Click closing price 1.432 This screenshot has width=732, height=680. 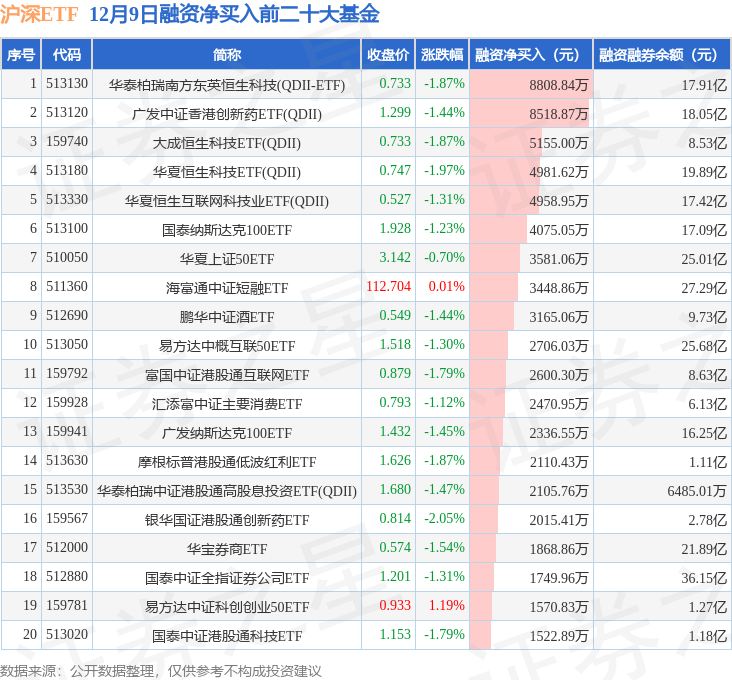tap(395, 431)
